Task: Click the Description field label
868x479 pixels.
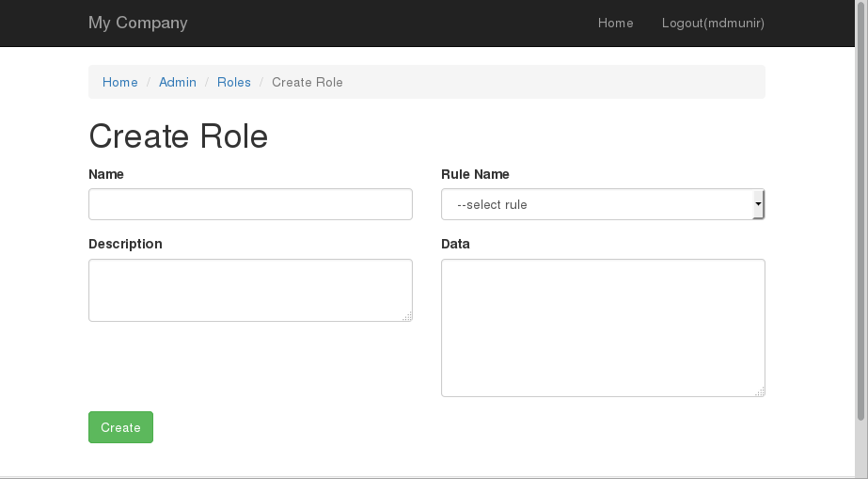Action: [125, 244]
